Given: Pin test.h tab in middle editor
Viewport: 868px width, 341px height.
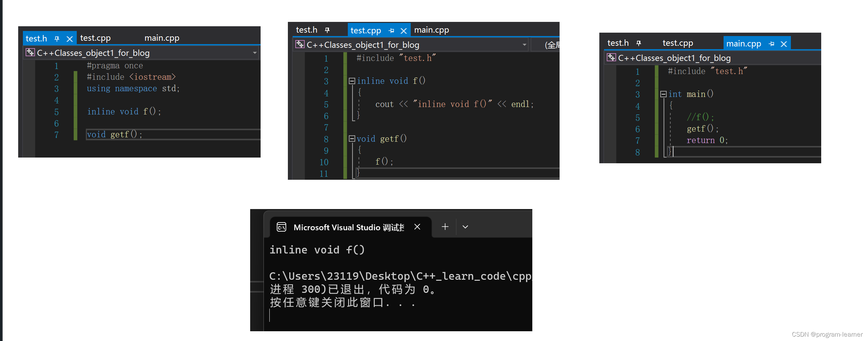Looking at the screenshot, I should [327, 30].
